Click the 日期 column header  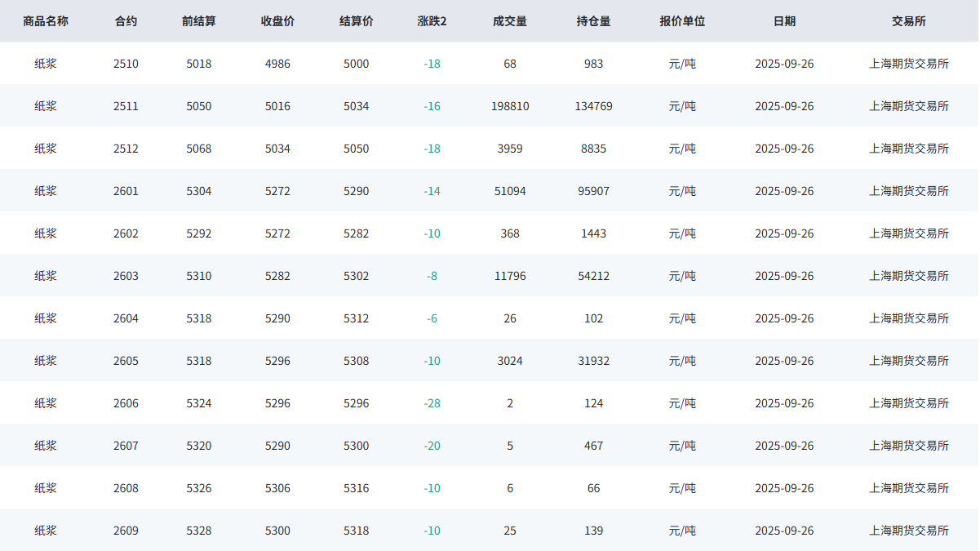(784, 21)
